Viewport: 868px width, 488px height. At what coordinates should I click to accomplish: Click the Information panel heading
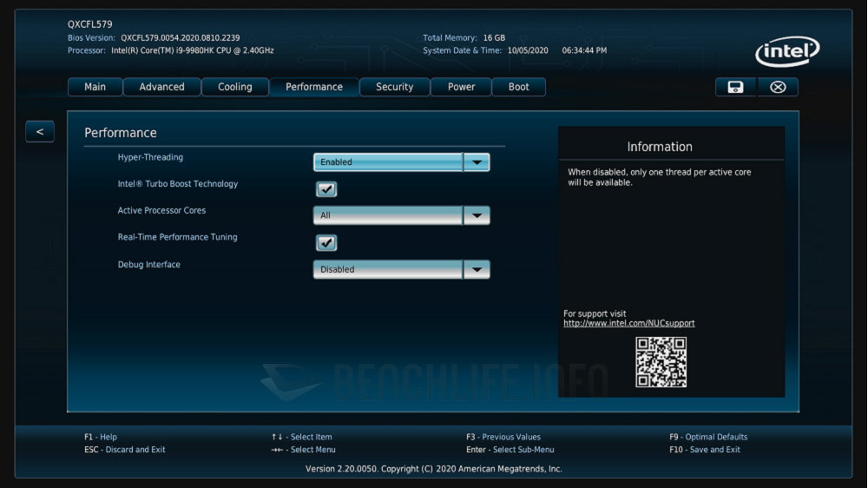tap(660, 147)
